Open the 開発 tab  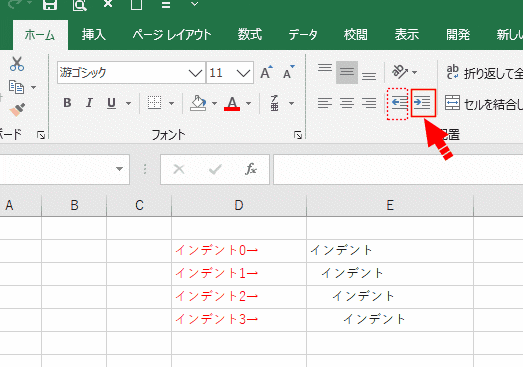coord(458,35)
